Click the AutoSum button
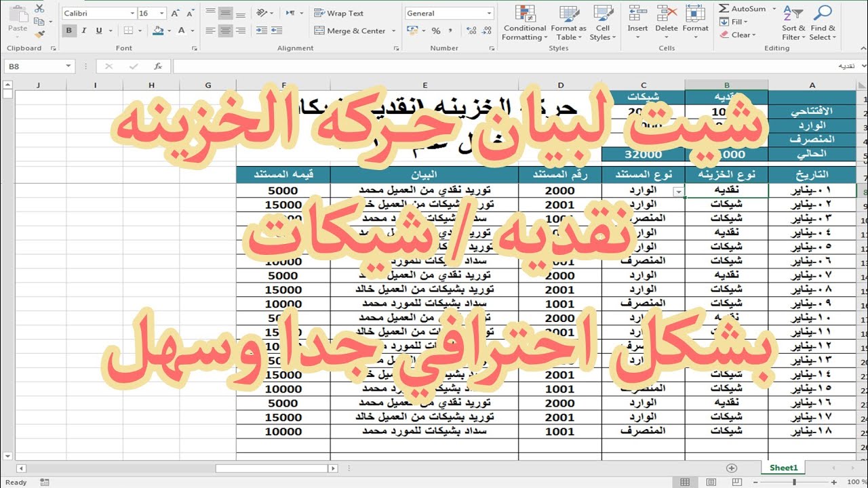 pos(742,9)
